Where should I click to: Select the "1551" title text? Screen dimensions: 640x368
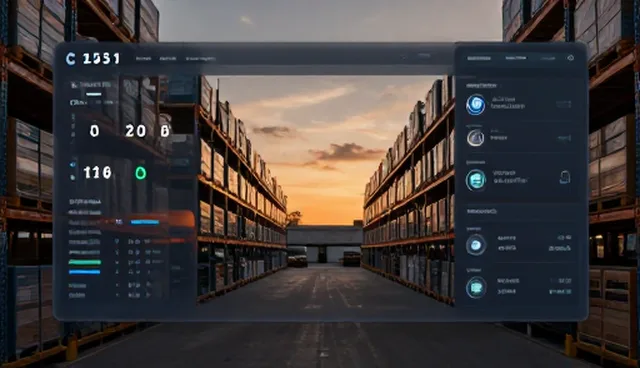[101, 59]
